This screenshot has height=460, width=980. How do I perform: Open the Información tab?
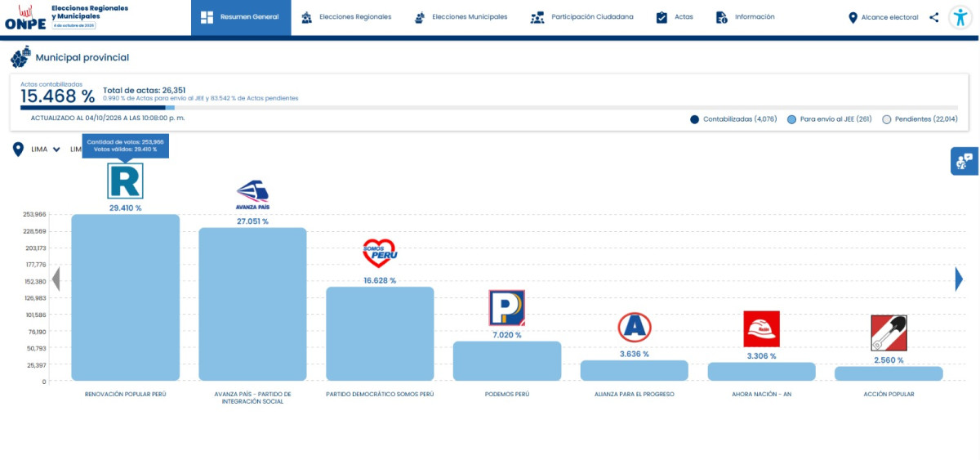tap(745, 17)
